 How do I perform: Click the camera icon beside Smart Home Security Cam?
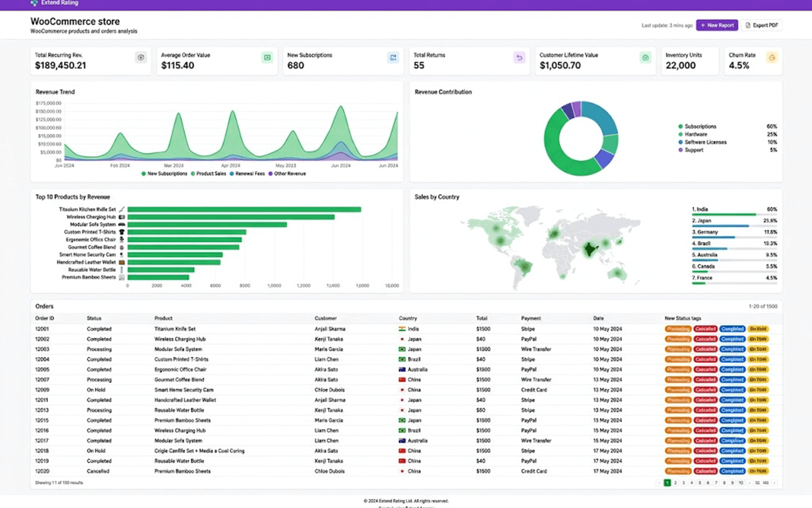coord(122,255)
